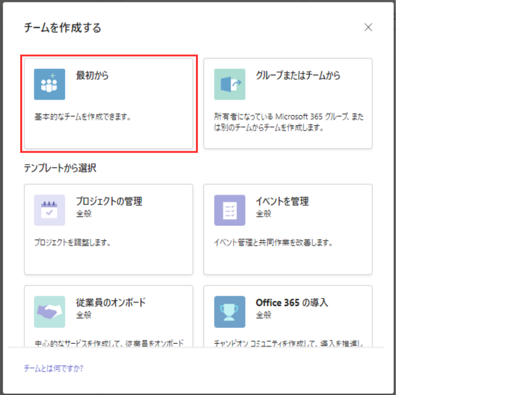Choose the グループまたはチームから title

[298, 75]
